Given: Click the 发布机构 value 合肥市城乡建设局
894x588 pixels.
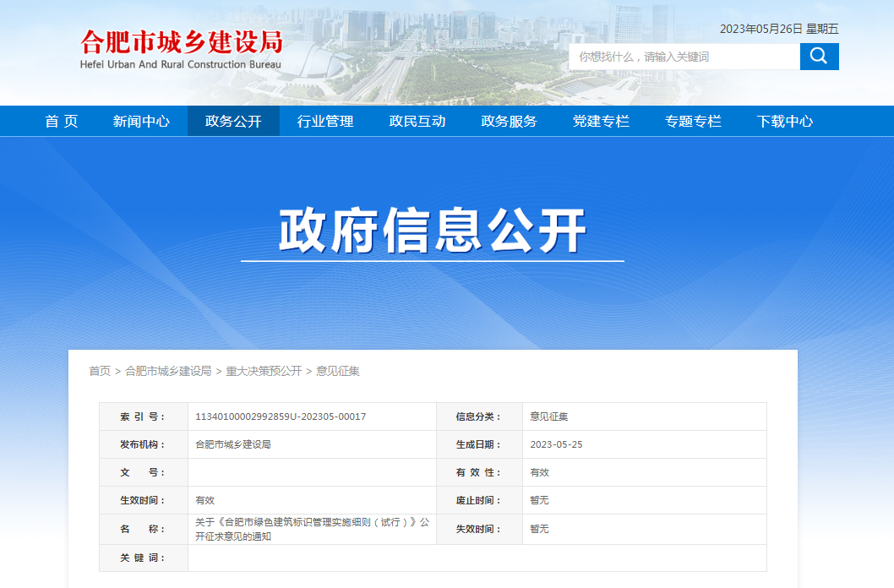Looking at the screenshot, I should point(233,444).
